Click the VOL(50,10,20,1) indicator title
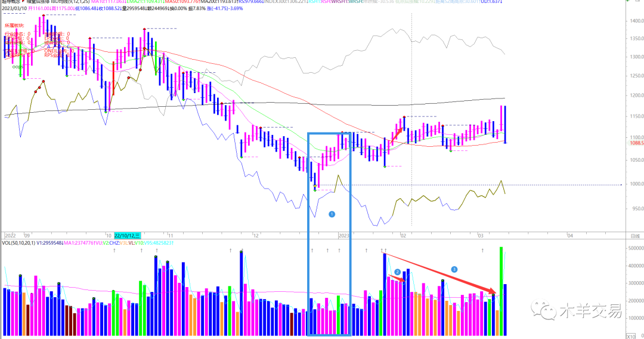 [x=18, y=243]
